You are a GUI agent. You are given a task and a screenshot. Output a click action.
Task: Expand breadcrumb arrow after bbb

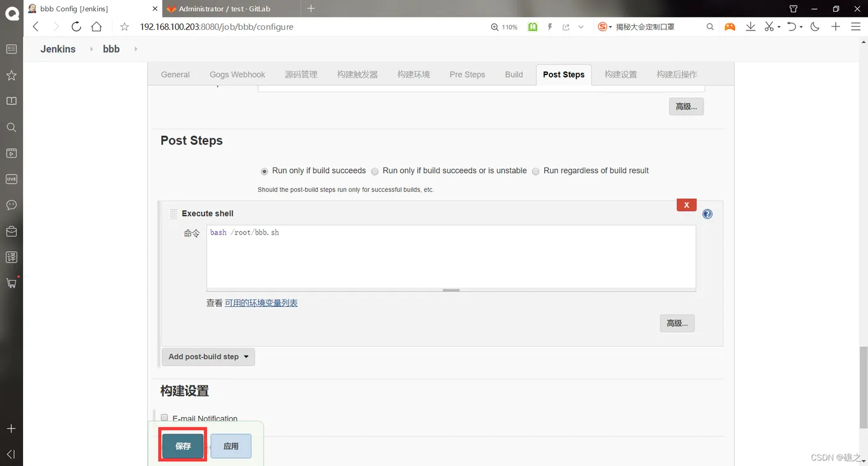(x=136, y=49)
